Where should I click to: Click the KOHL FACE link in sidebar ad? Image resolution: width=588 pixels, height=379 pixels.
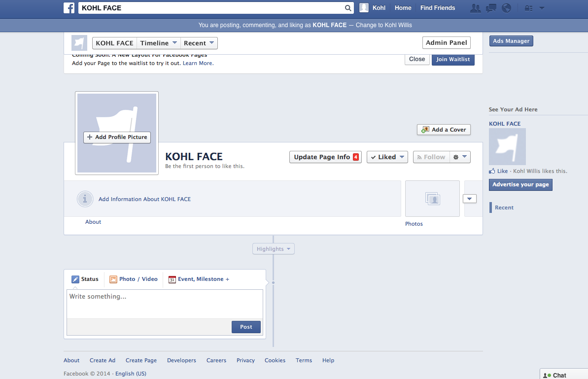[505, 124]
